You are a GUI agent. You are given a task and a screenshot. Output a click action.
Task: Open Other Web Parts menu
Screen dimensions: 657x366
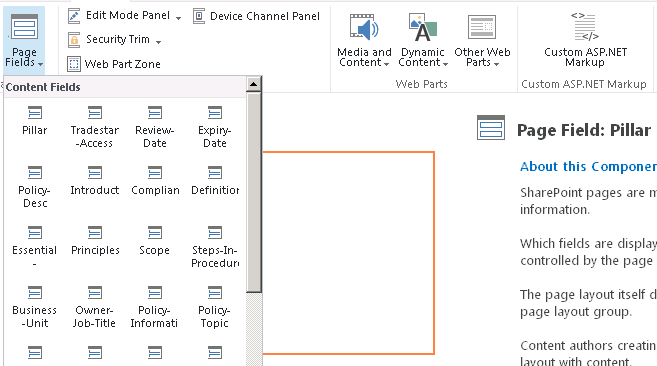[x=482, y=41]
